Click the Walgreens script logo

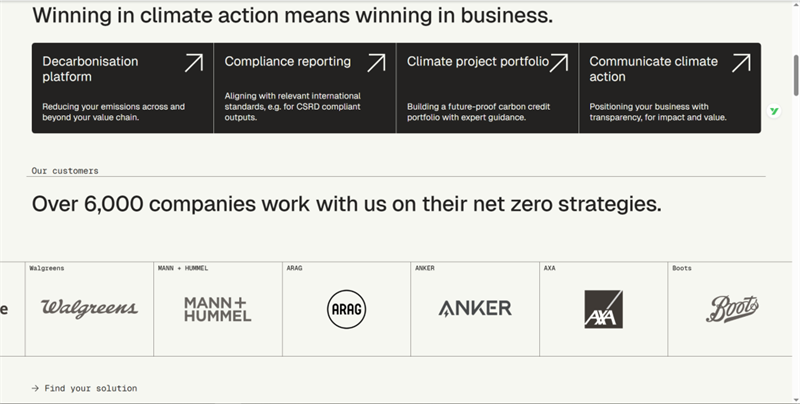pos(89,308)
